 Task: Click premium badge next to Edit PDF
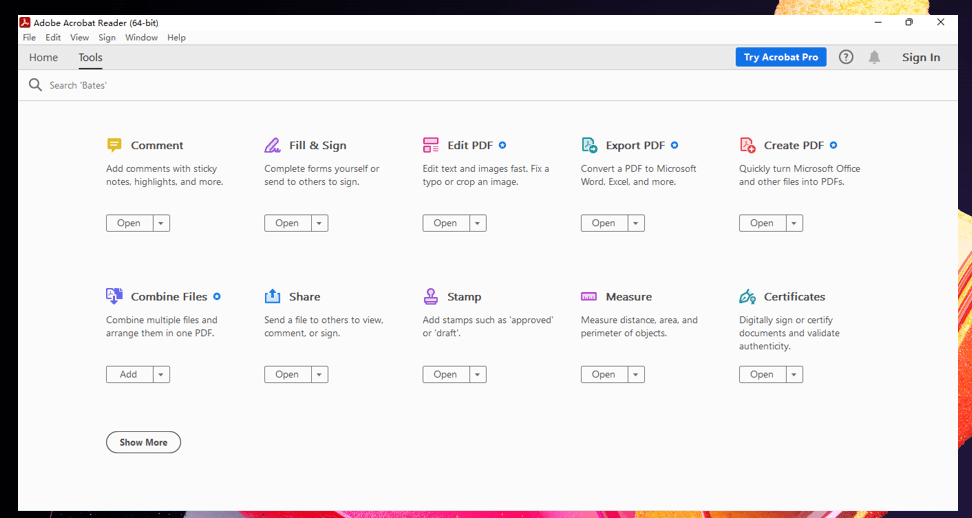[x=503, y=145]
